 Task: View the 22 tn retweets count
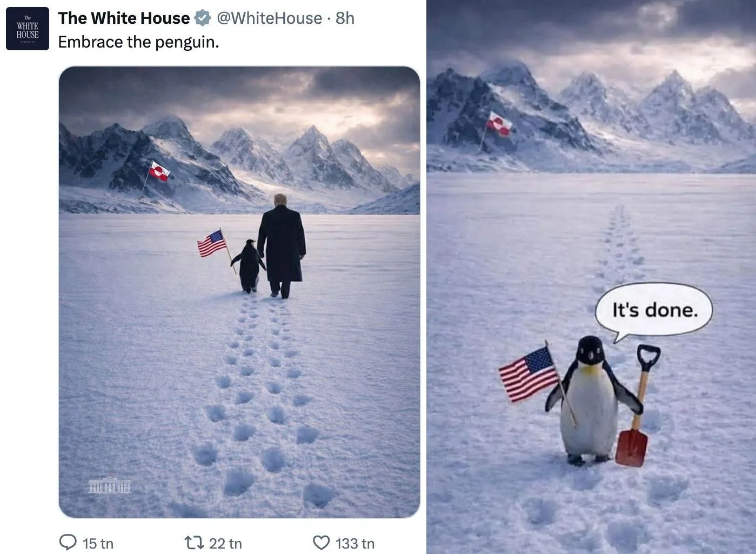tap(225, 543)
